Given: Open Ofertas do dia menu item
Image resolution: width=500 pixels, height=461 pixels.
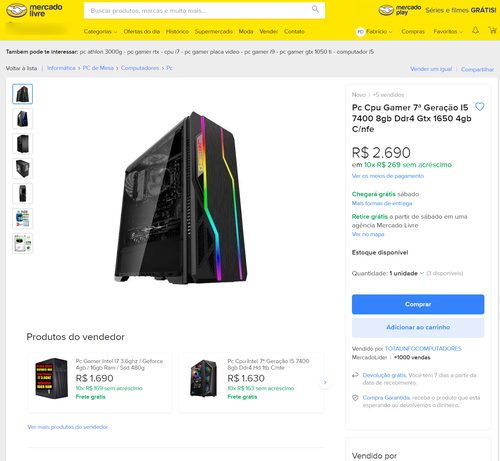Looking at the screenshot, I should [x=142, y=32].
